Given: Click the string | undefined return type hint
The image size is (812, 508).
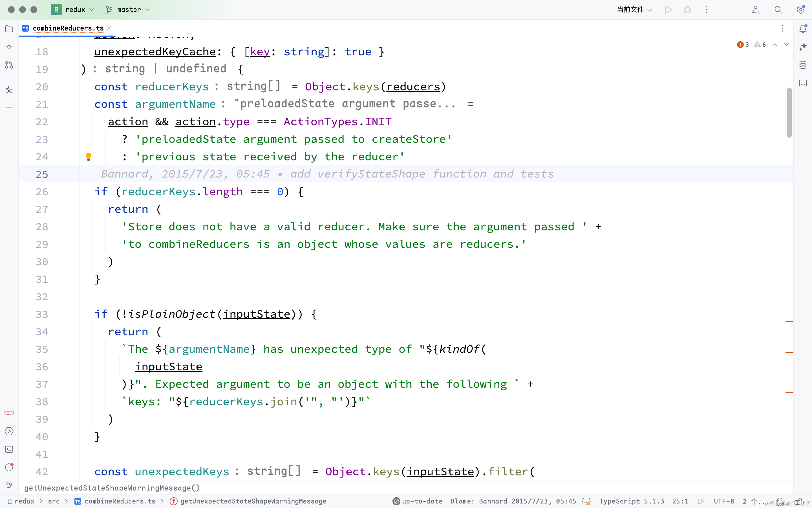Looking at the screenshot, I should [166, 69].
